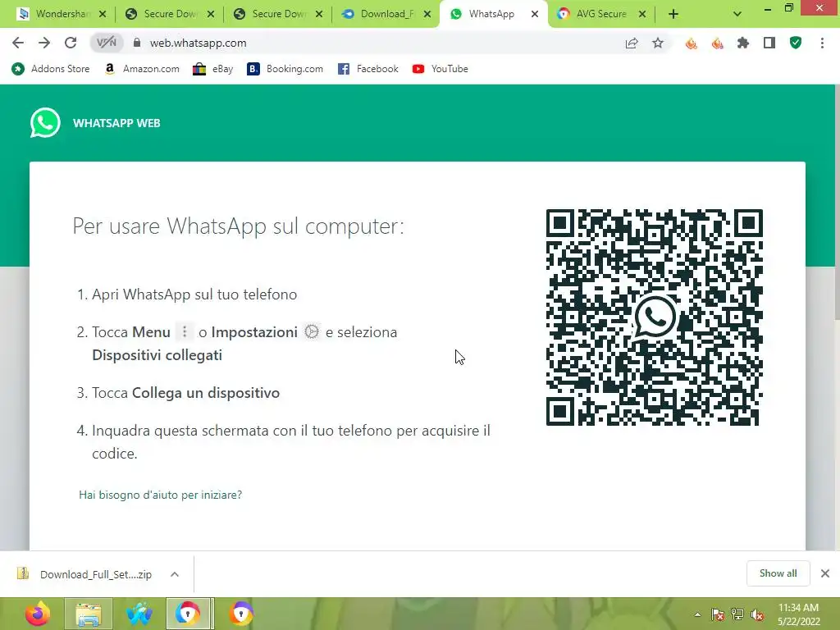840x630 pixels.
Task: Open the green shield security icon
Action: (796, 43)
